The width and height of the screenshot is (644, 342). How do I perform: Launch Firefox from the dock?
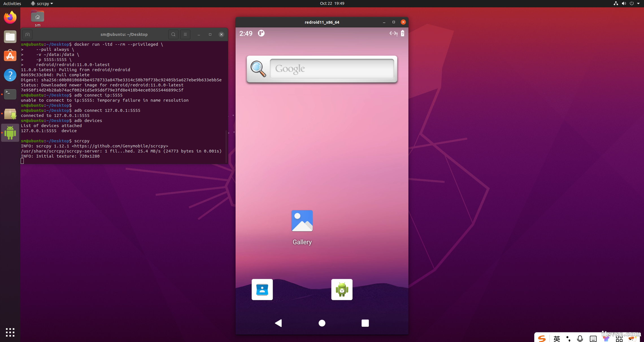pos(10,18)
